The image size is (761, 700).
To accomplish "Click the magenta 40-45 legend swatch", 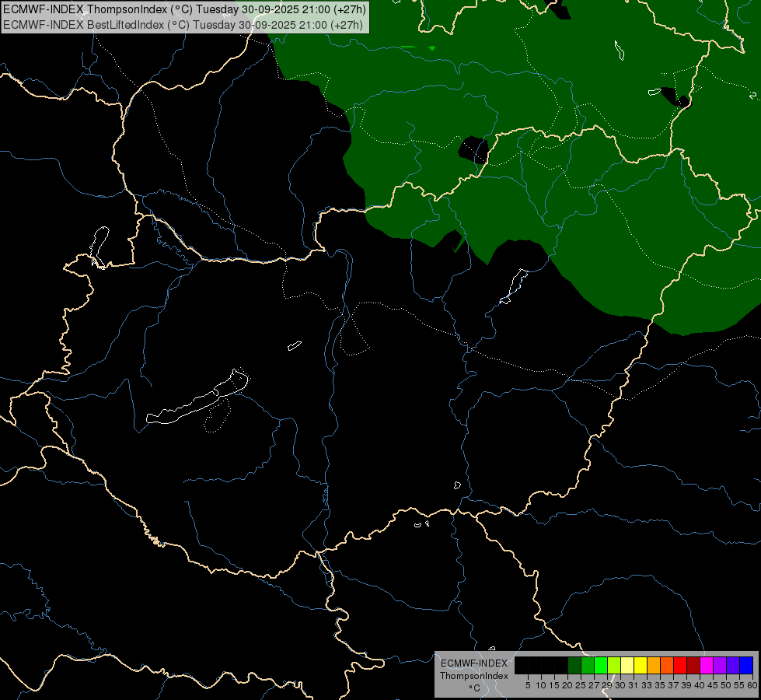I will point(707,666).
